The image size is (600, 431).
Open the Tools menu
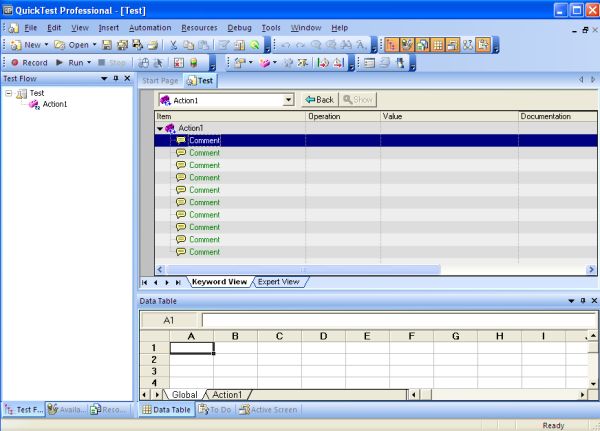pos(271,28)
